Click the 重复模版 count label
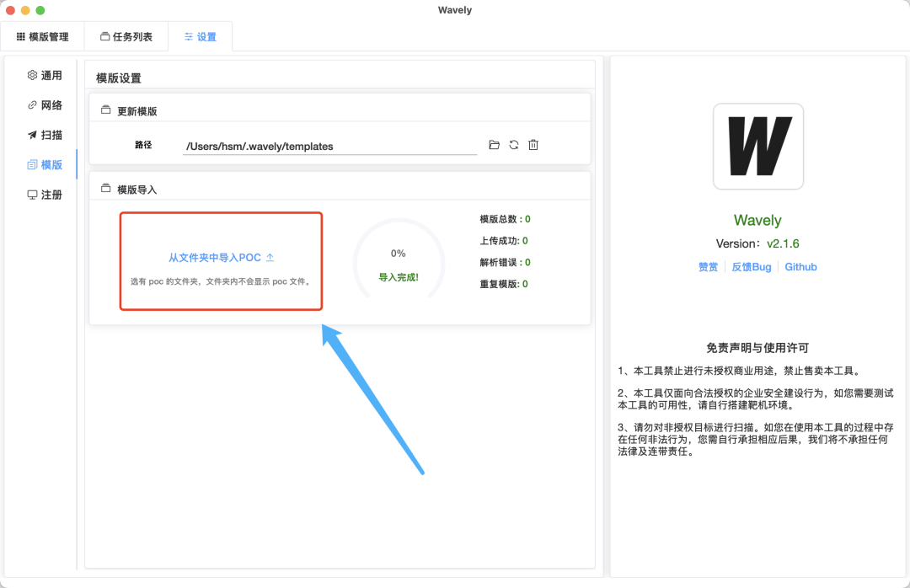Viewport: 910px width, 588px height. (x=504, y=284)
